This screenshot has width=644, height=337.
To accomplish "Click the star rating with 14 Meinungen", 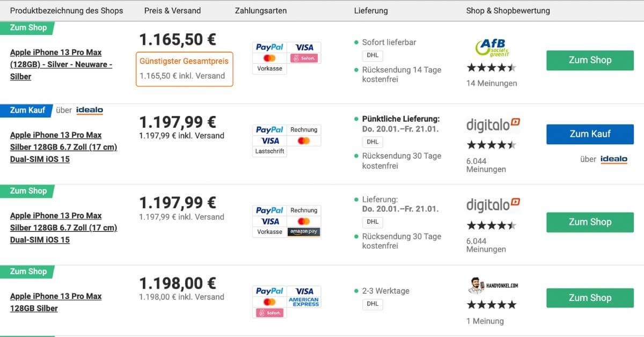I will (491, 68).
